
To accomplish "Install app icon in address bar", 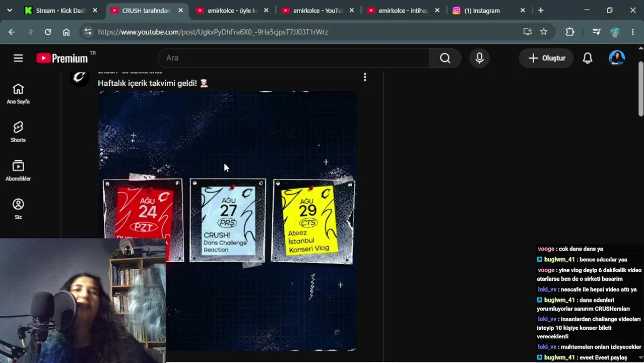I will pos(528,32).
